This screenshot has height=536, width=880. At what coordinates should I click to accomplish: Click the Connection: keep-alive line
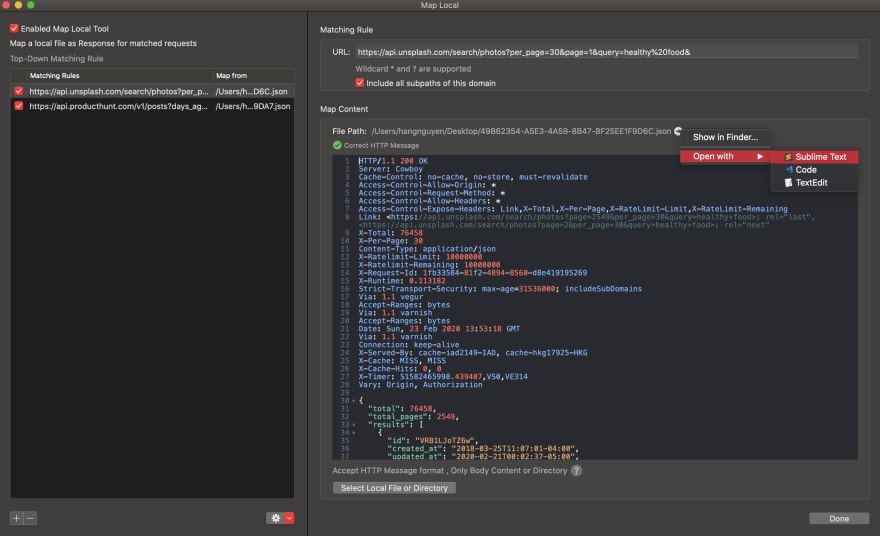409,345
